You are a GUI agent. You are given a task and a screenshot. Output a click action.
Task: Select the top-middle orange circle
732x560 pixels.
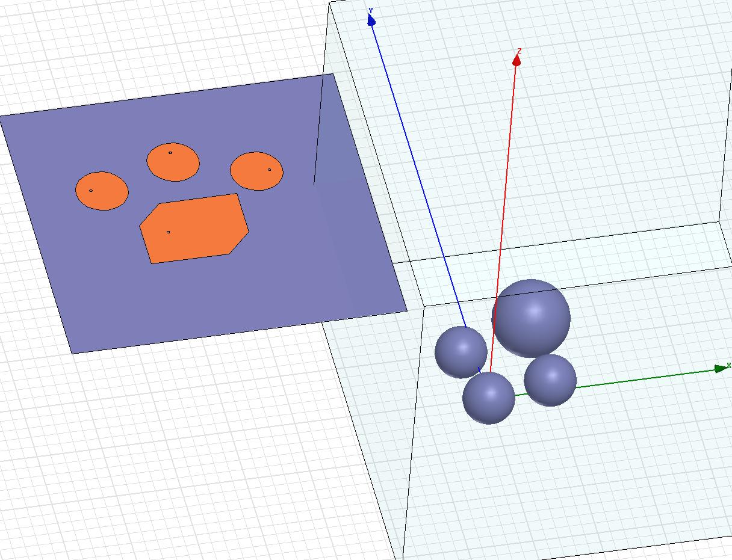pos(173,162)
